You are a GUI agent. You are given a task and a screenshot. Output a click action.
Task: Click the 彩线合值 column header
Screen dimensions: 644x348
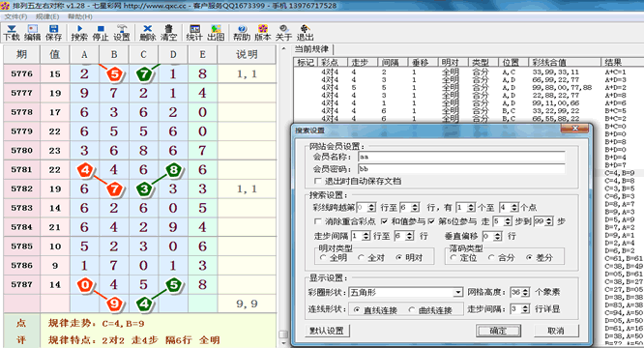[565, 63]
